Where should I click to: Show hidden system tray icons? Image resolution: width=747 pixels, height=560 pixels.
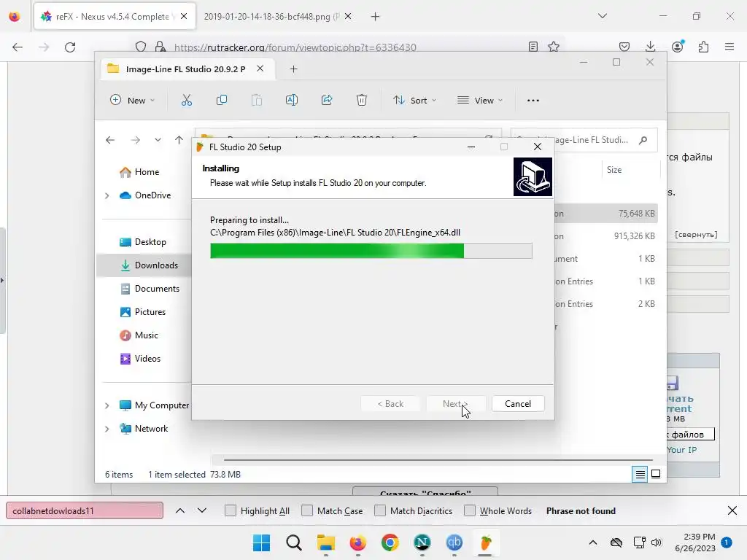592,542
